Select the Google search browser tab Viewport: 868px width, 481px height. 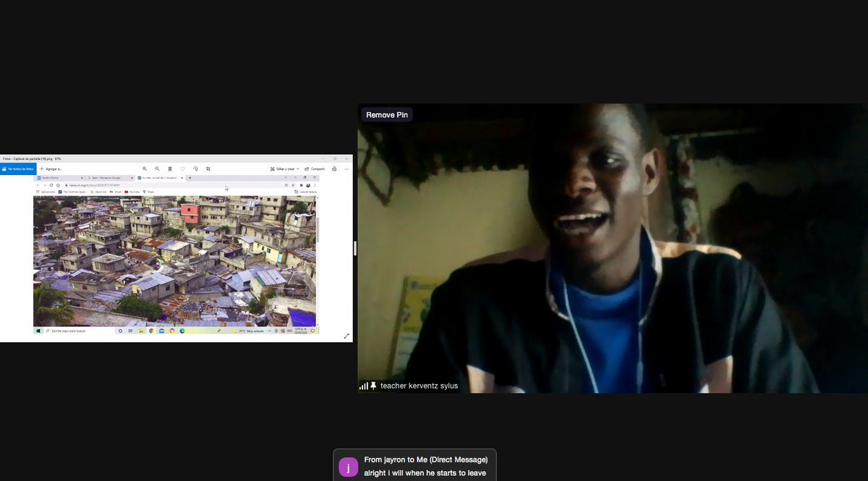[111, 178]
